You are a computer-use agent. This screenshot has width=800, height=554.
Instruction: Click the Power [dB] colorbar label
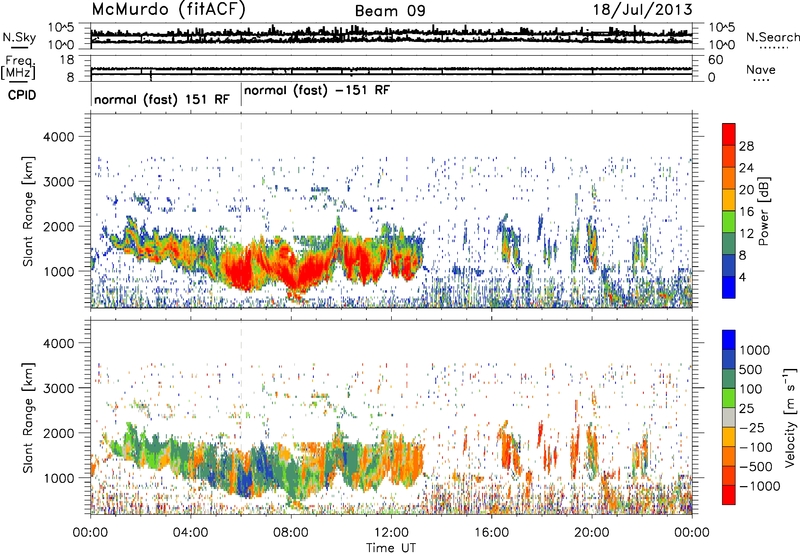point(763,211)
